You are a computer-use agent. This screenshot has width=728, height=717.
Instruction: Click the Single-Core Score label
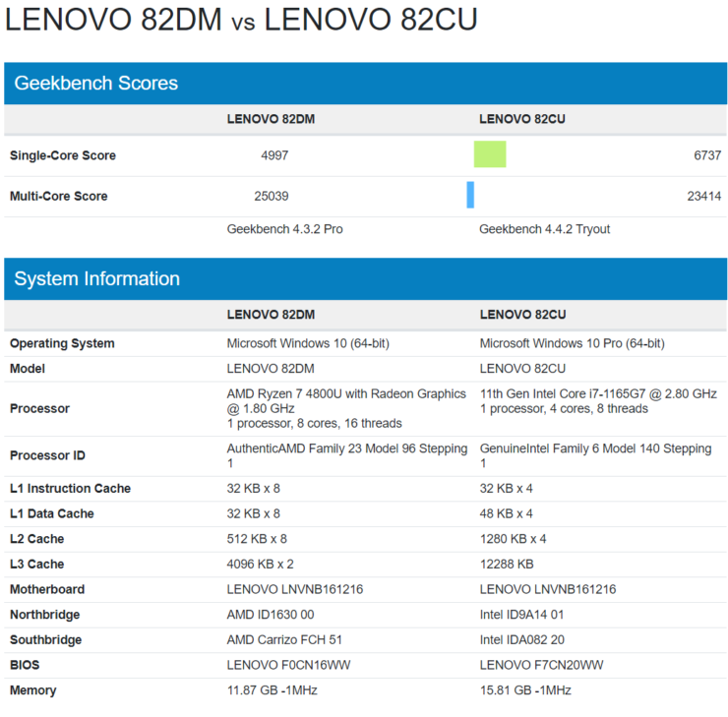(63, 155)
